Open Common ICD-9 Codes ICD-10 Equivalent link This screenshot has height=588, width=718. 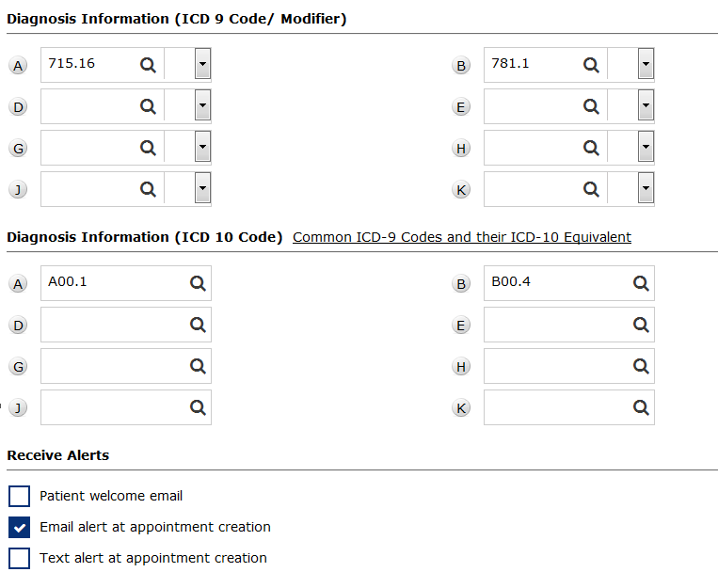[x=461, y=237]
